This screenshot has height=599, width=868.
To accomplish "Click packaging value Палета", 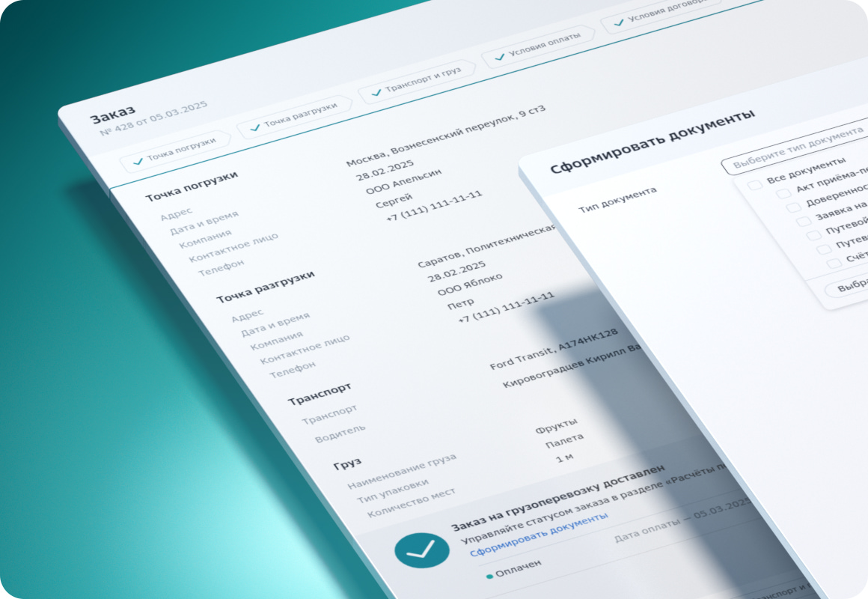I will pos(564,440).
